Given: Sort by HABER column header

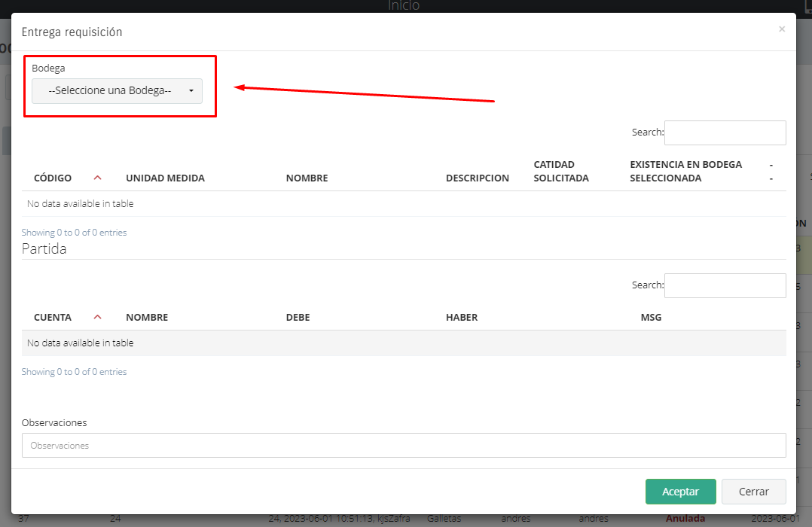Looking at the screenshot, I should pos(462,317).
